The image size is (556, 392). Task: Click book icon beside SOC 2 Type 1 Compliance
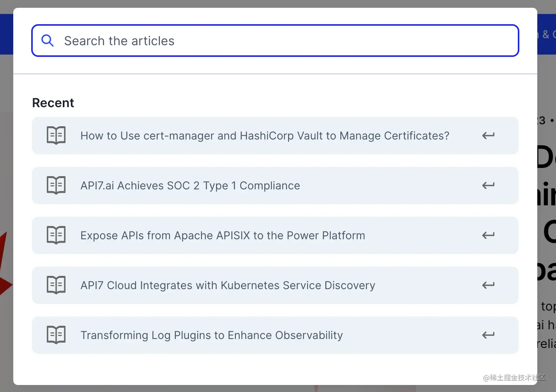click(56, 185)
